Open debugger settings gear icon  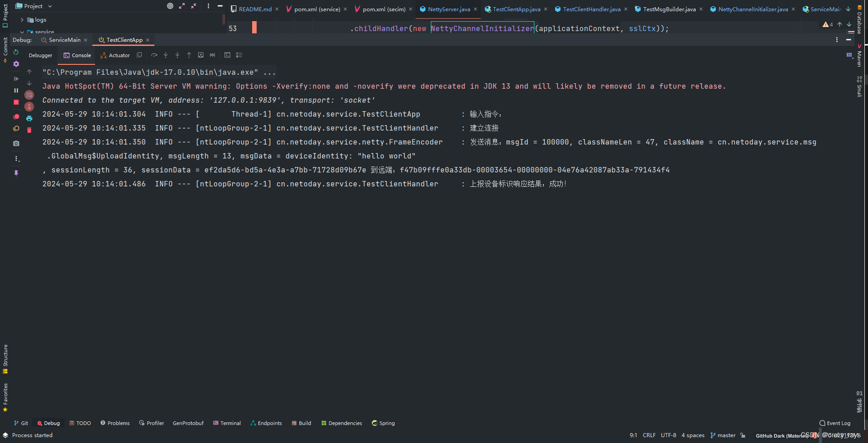point(16,64)
